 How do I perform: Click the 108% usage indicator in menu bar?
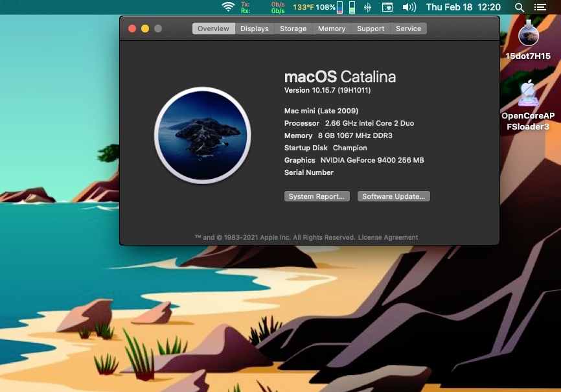coord(325,7)
